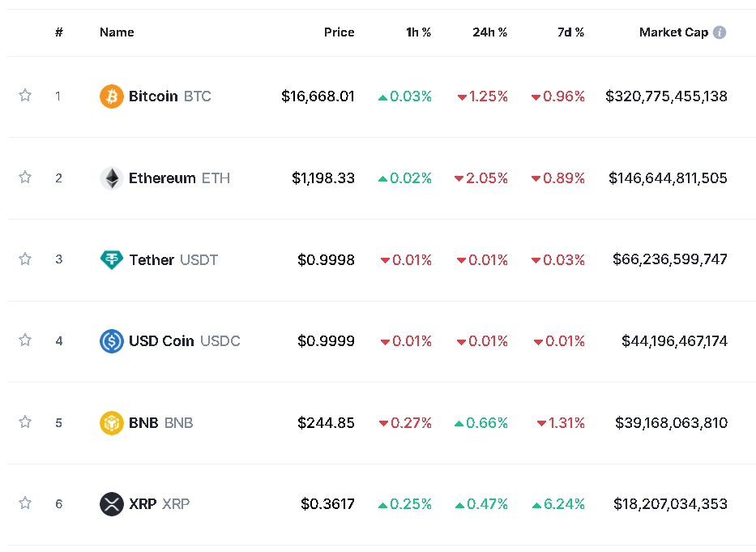Add Tether to watchlist via star
This screenshot has height=552, width=756.
pyautogui.click(x=25, y=259)
